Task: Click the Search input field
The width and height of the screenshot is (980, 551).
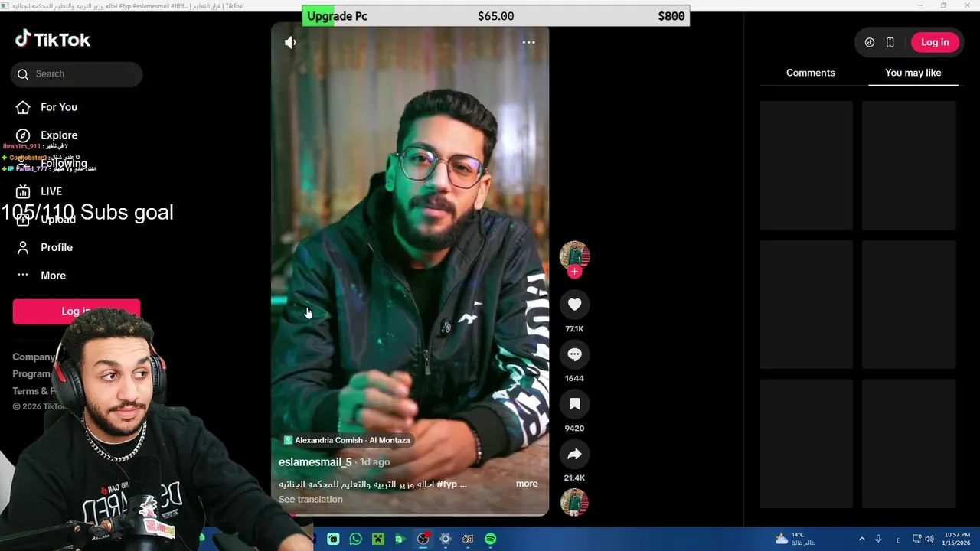Action: click(77, 74)
